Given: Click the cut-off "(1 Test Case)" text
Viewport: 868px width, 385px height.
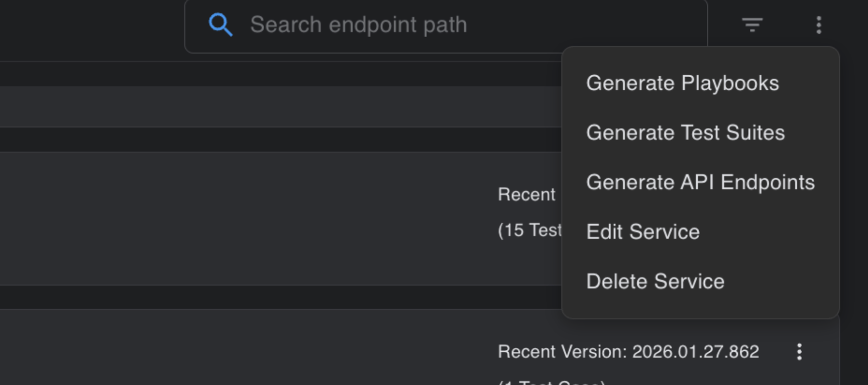Looking at the screenshot, I should (552, 382).
